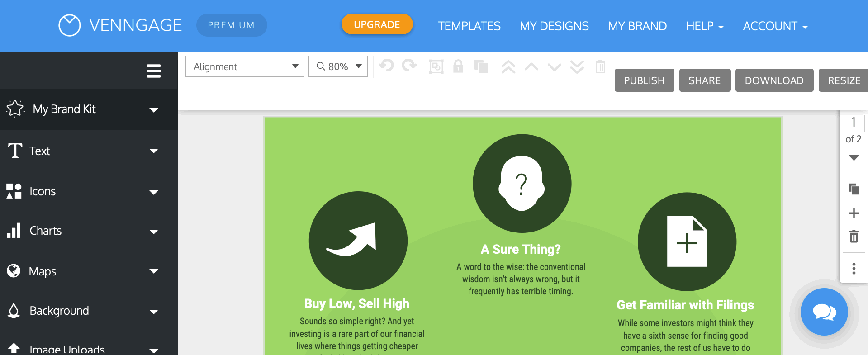Expand the Charts panel arrow
The height and width of the screenshot is (355, 868).
(x=154, y=232)
